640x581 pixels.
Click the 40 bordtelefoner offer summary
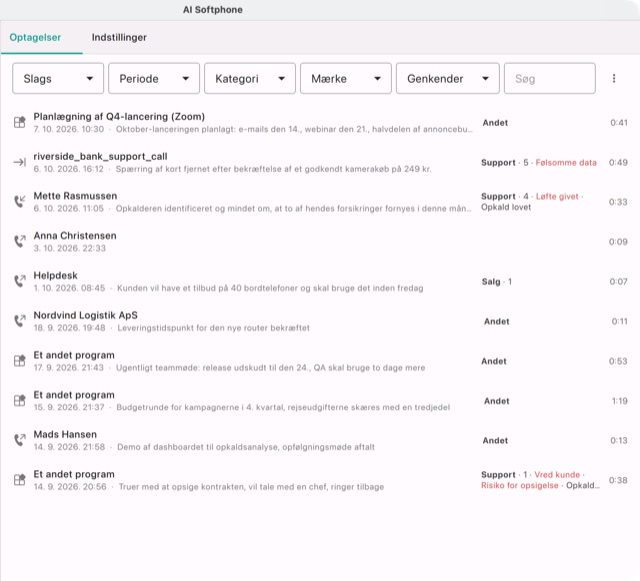click(x=270, y=288)
